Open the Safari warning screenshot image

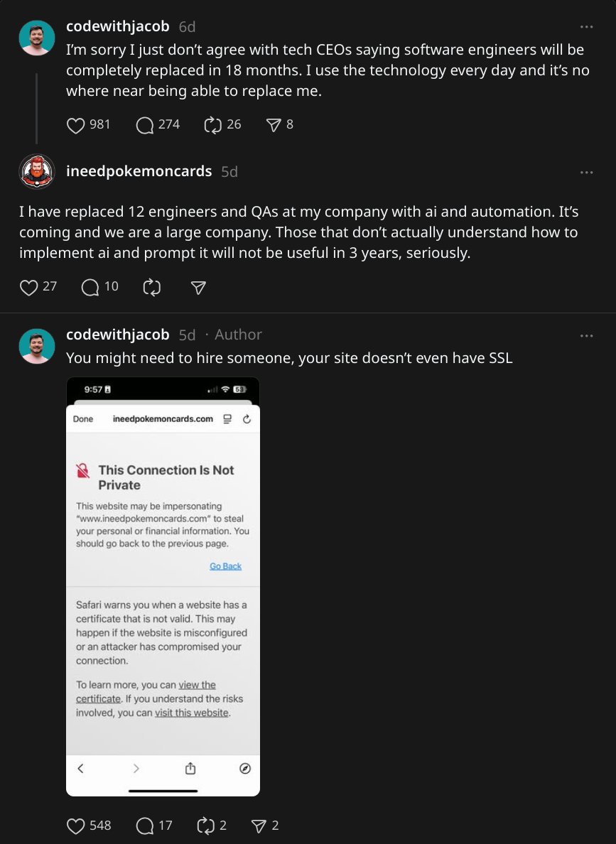[x=163, y=586]
